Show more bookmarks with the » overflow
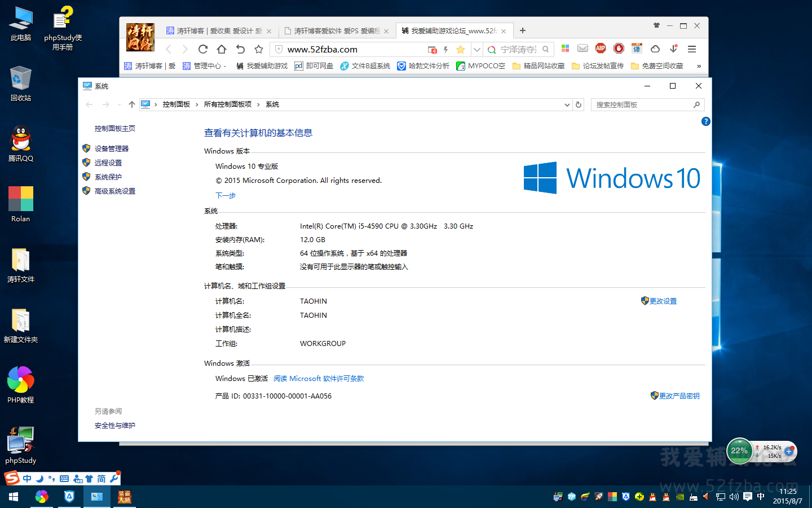Viewport: 812px width, 508px height. click(x=699, y=66)
